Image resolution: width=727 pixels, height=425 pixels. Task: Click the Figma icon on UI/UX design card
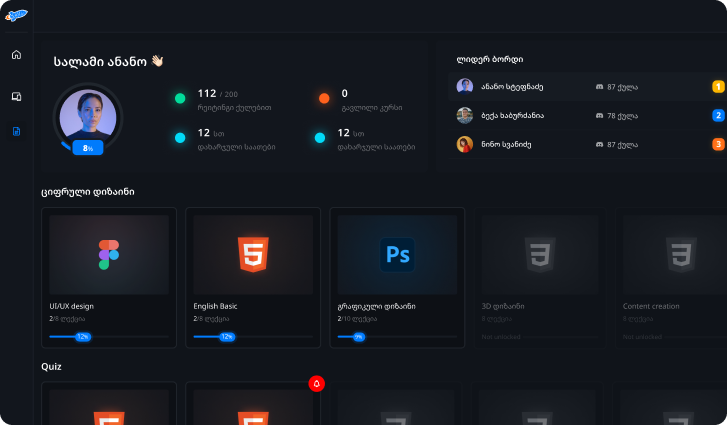point(109,254)
